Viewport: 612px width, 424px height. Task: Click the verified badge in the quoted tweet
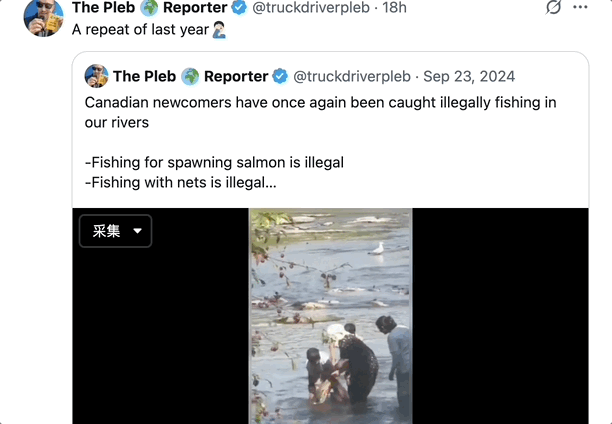[x=281, y=76]
